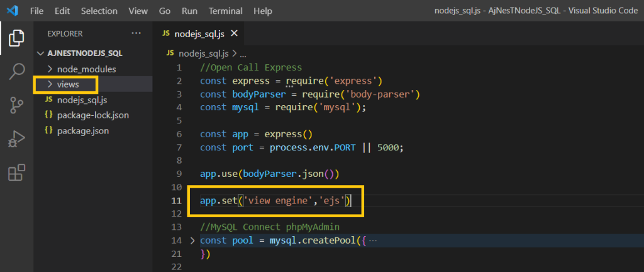Image resolution: width=644 pixels, height=272 pixels.
Task: Open the Selection menu
Action: [x=99, y=11]
